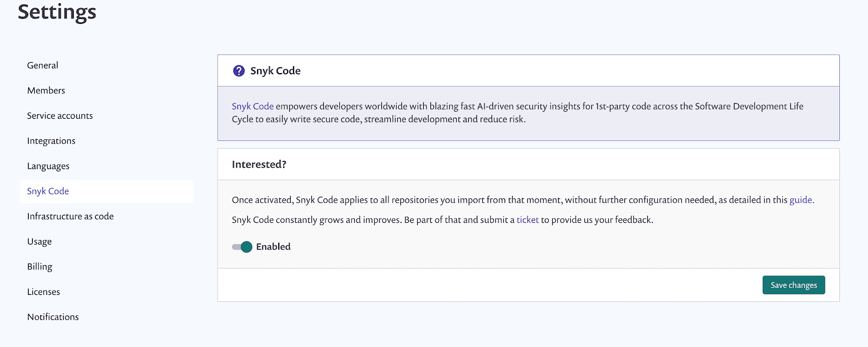Click the question mark icon beside Snyk Code
Image resolution: width=868 pixels, height=347 pixels.
coord(239,70)
